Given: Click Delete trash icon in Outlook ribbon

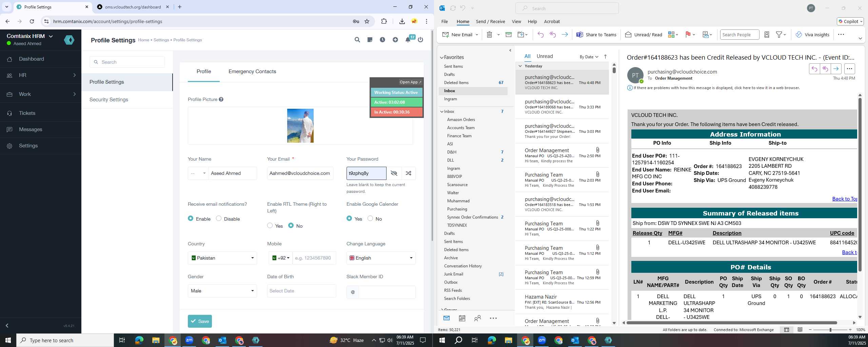Looking at the screenshot, I should tap(489, 35).
